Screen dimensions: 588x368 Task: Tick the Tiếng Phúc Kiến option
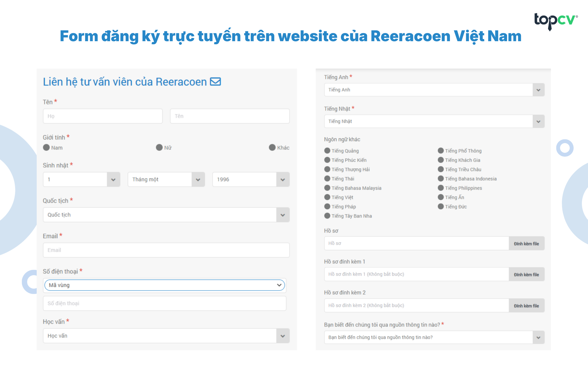(327, 160)
